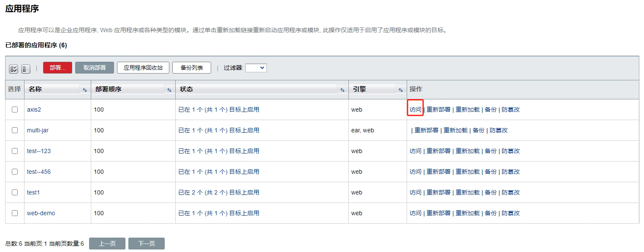The image size is (644, 252).
Task: Click 重新加载 for test--123
Action: tap(467, 151)
